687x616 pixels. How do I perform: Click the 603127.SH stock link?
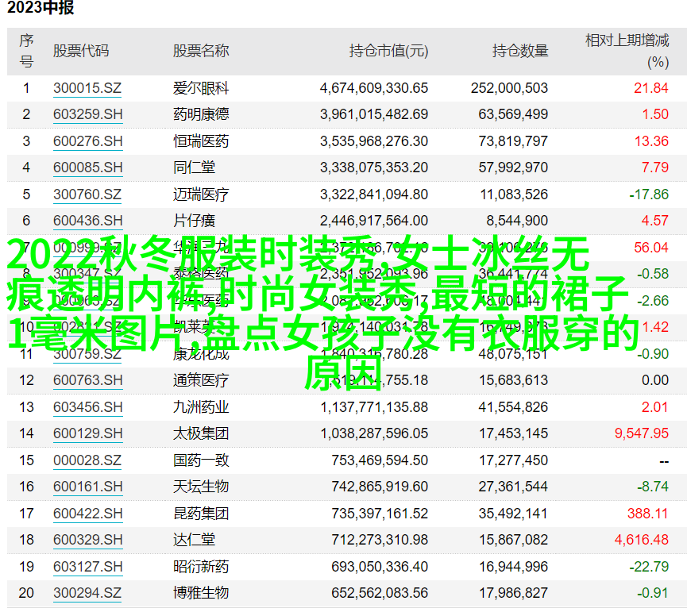[88, 567]
